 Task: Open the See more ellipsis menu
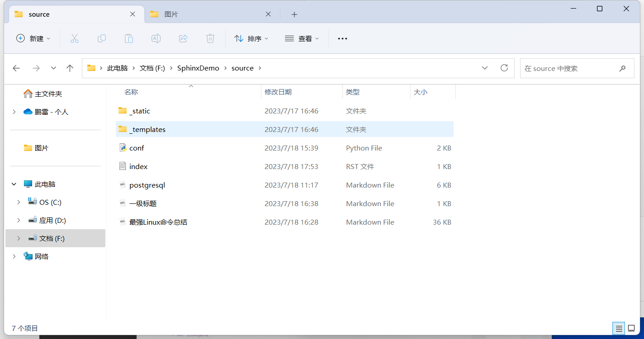342,39
